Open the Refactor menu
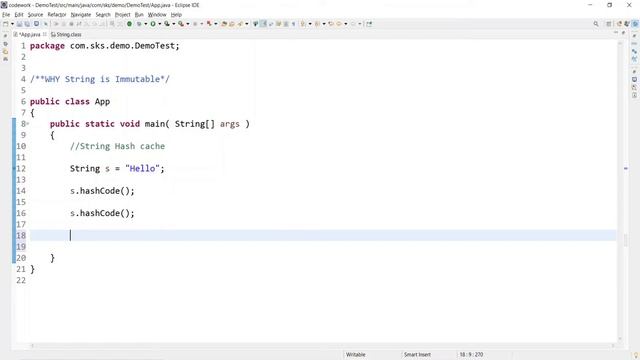 click(57, 14)
